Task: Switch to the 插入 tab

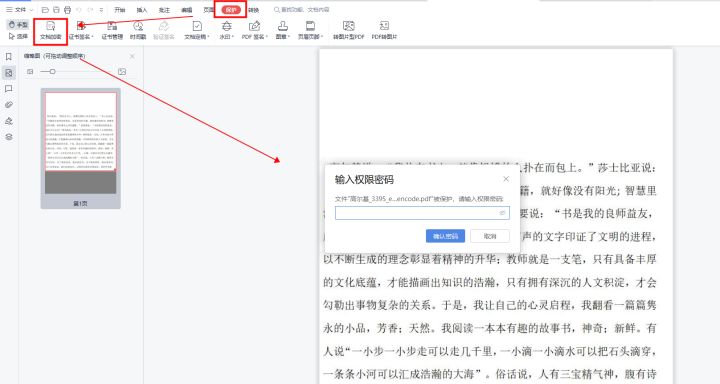Action: pyautogui.click(x=142, y=10)
